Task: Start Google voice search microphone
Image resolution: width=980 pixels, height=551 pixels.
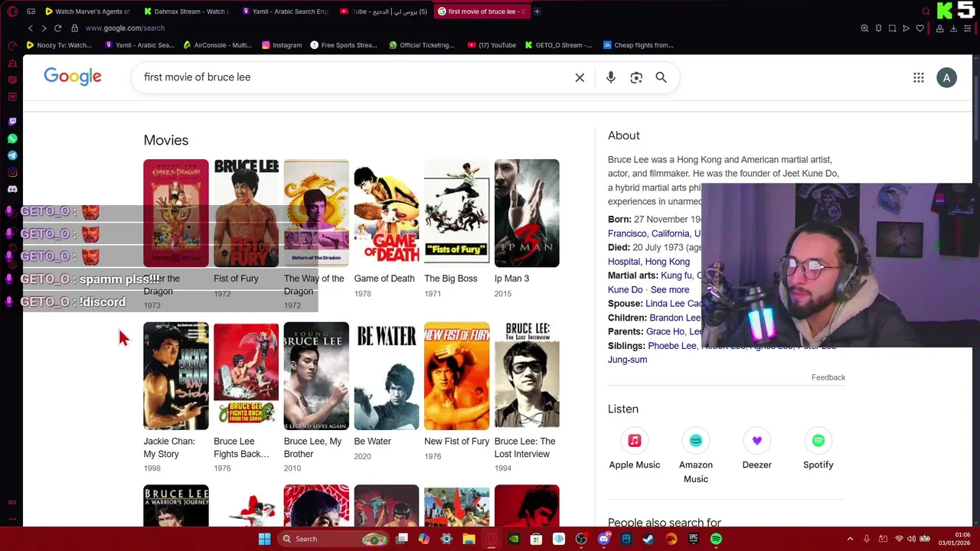Action: 611,77
